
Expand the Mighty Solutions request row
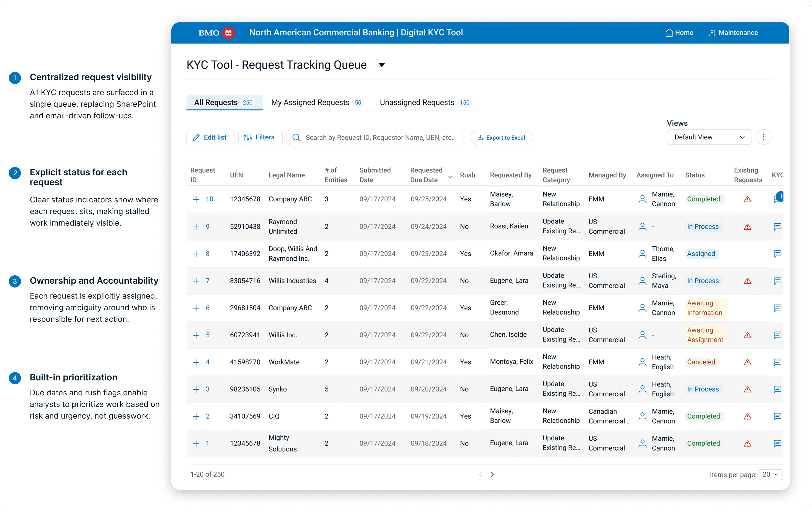[196, 443]
